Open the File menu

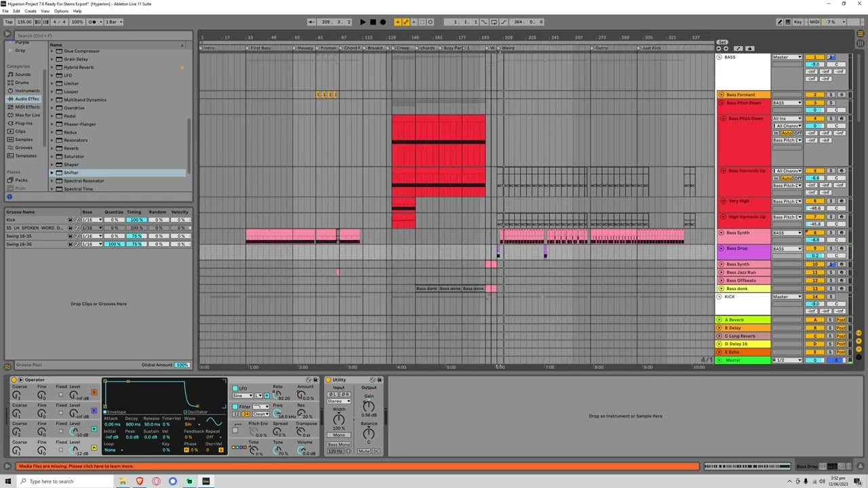pos(7,11)
